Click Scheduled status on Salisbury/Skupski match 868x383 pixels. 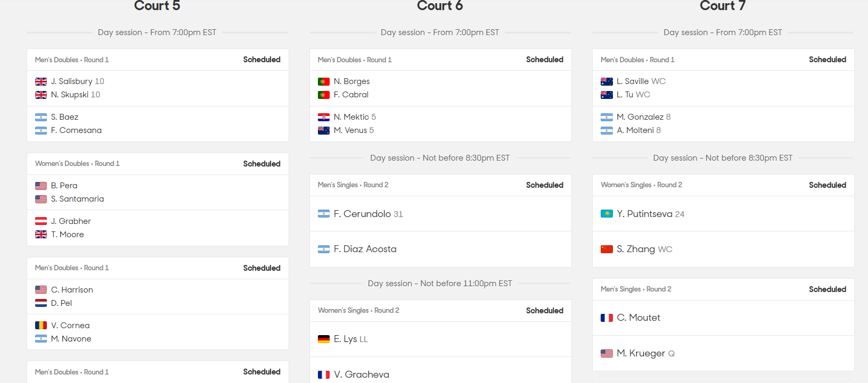261,60
